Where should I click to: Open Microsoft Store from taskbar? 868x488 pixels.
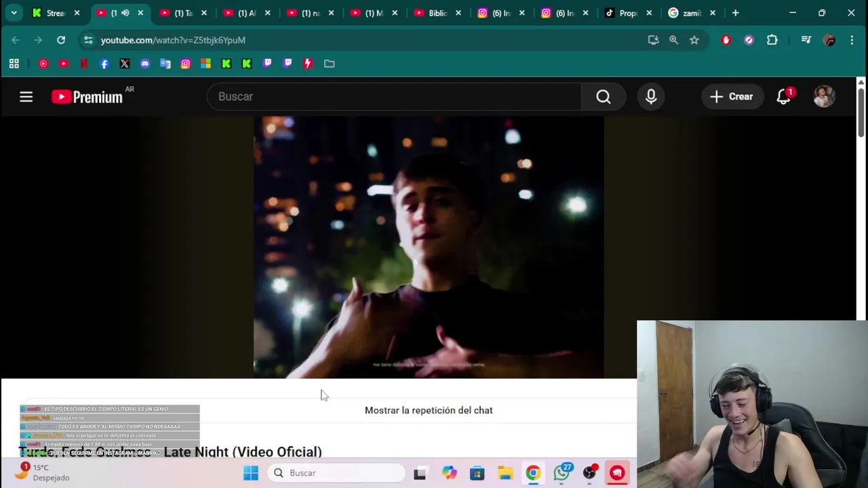477,473
